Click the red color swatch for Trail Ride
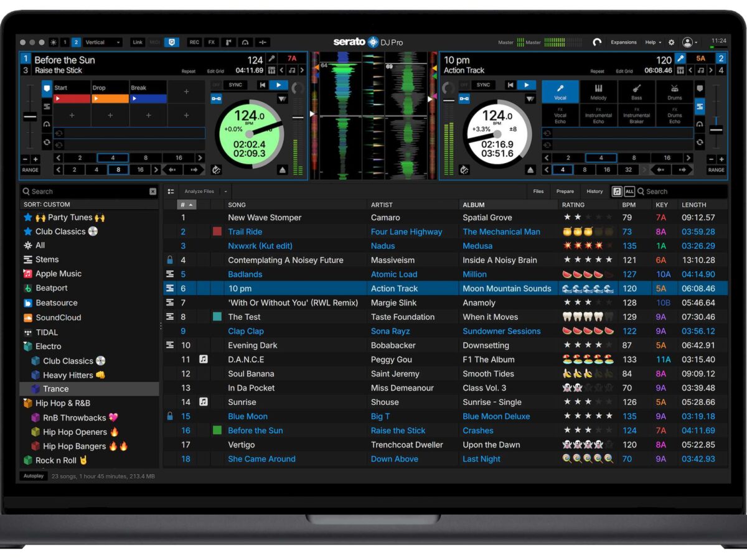 [217, 231]
